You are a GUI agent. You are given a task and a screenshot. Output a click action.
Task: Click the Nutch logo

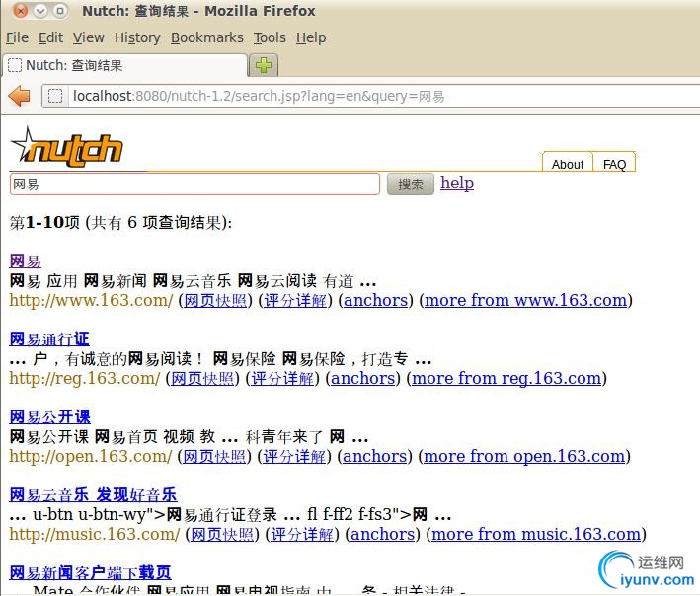click(67, 147)
